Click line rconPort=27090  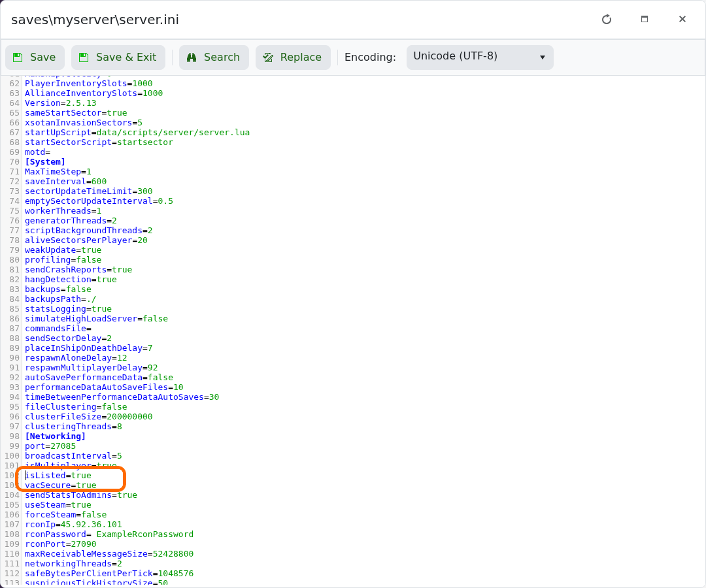(60, 544)
